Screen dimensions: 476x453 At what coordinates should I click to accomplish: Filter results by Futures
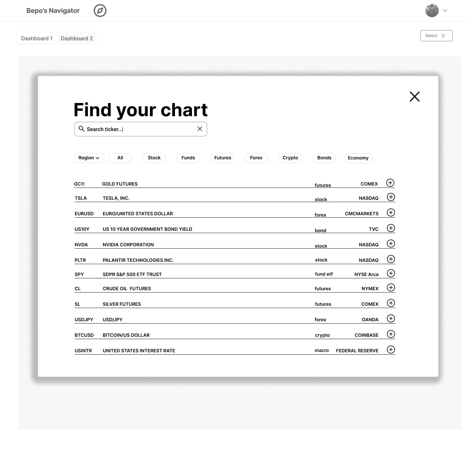[223, 158]
